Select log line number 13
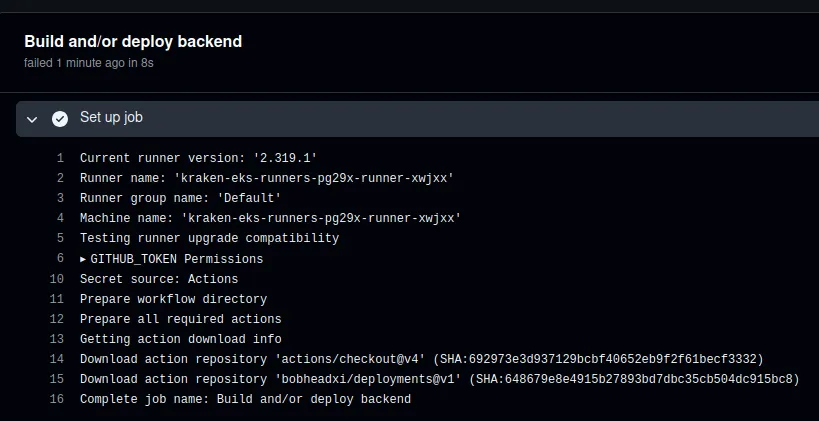The height and width of the screenshot is (421, 819). tap(57, 339)
